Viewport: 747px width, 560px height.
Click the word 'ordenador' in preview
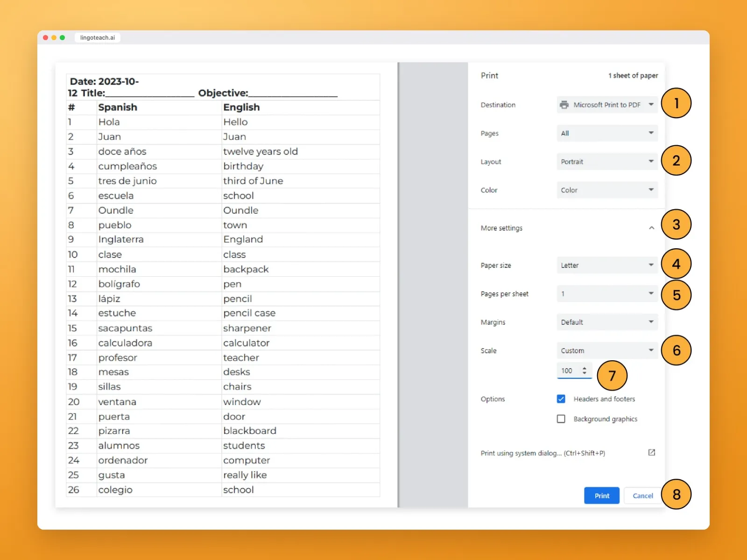click(x=123, y=460)
